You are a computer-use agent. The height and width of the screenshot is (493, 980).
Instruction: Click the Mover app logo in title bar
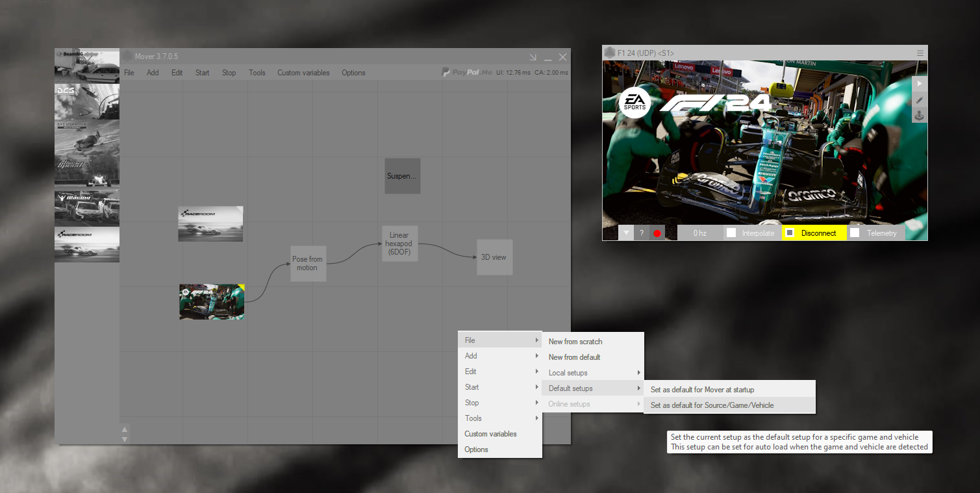point(127,57)
